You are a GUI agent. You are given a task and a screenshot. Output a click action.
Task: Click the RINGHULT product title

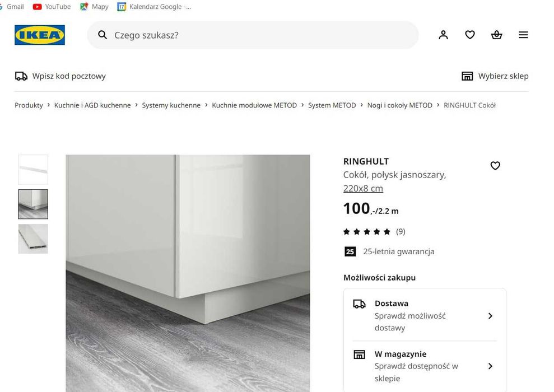tap(366, 161)
